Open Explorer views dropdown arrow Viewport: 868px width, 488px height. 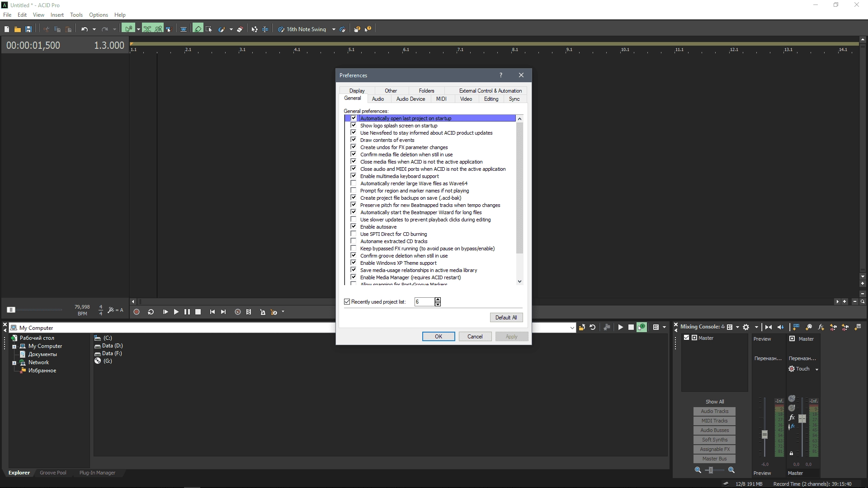664,328
